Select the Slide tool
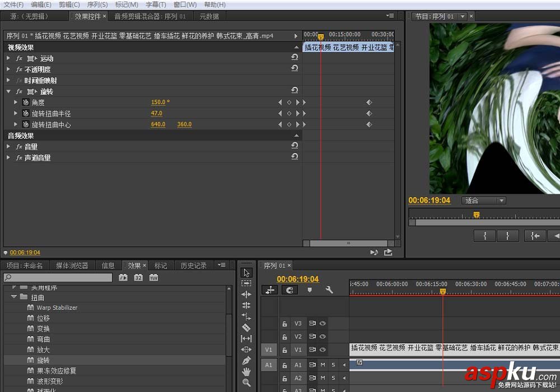Screen dimensions: 560x392 point(246,349)
